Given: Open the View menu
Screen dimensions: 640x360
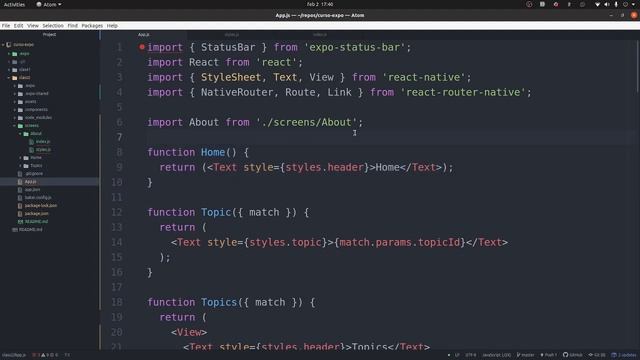Looking at the screenshot, I should click(33, 26).
